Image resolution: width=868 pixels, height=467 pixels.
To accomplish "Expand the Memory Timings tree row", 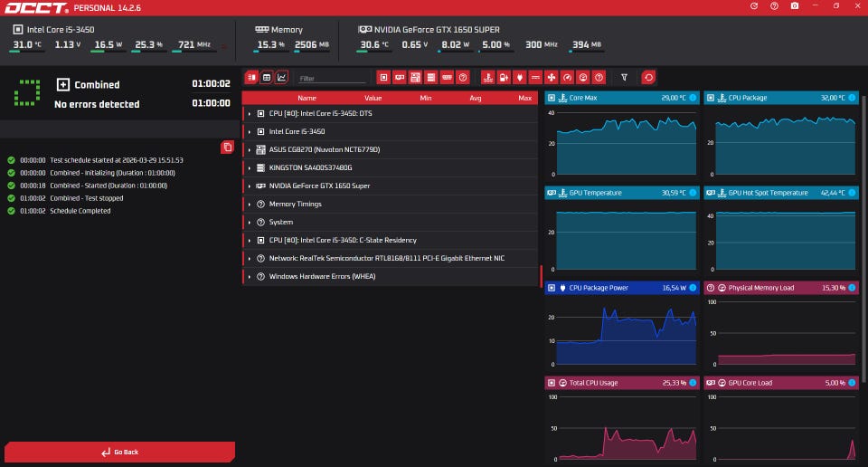I will point(250,205).
